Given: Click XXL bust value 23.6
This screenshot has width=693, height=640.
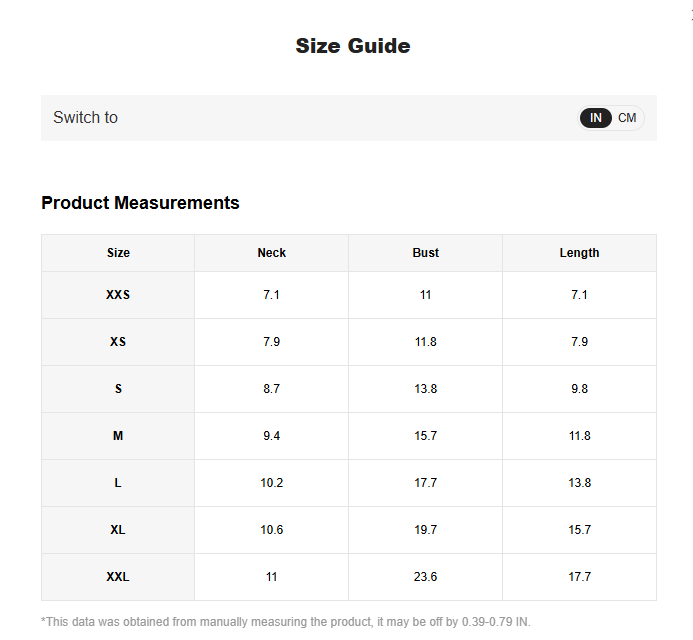Looking at the screenshot, I should click(x=426, y=577).
